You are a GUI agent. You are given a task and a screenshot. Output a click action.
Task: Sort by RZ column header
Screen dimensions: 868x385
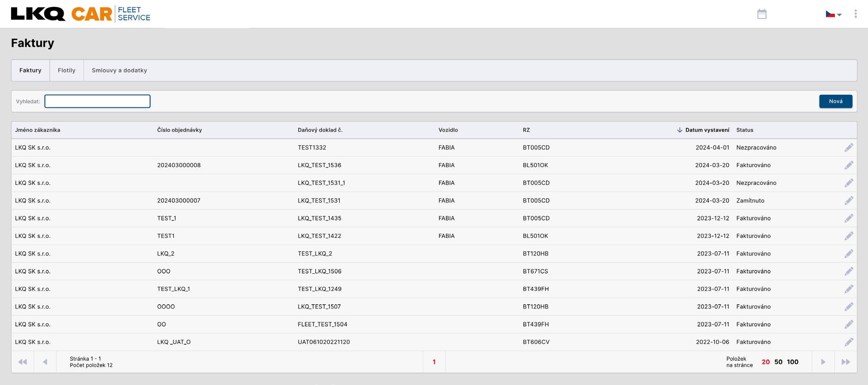click(526, 130)
